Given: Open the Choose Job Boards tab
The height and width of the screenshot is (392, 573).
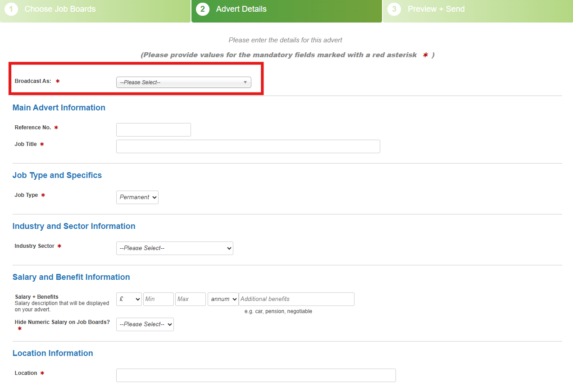Looking at the screenshot, I should coord(95,11).
